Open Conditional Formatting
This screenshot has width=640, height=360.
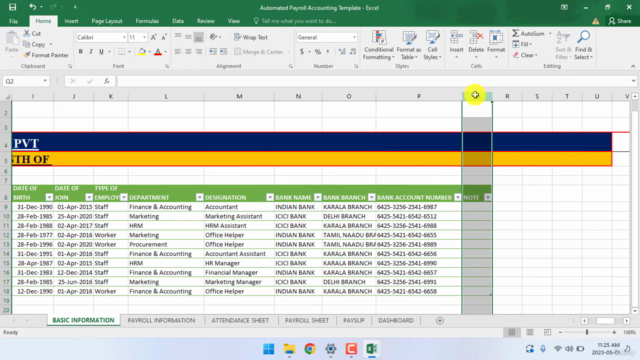click(379, 45)
